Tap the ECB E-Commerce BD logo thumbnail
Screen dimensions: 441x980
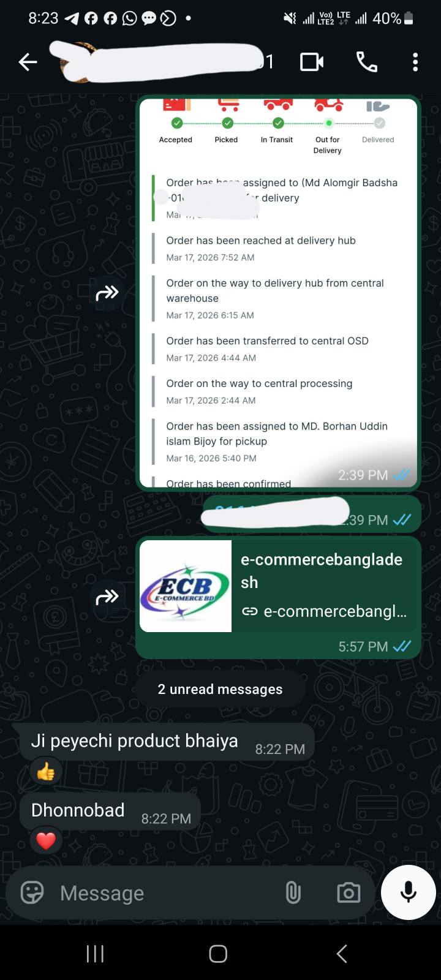click(186, 586)
